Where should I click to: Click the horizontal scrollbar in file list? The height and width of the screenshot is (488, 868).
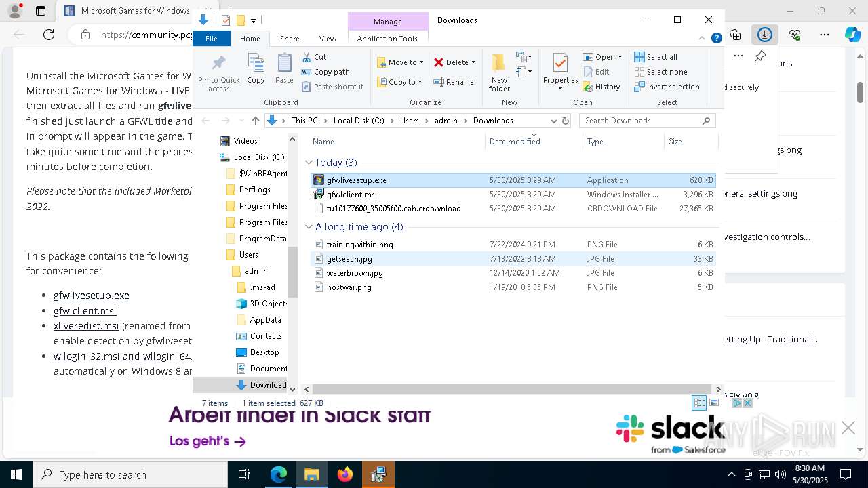(511, 389)
